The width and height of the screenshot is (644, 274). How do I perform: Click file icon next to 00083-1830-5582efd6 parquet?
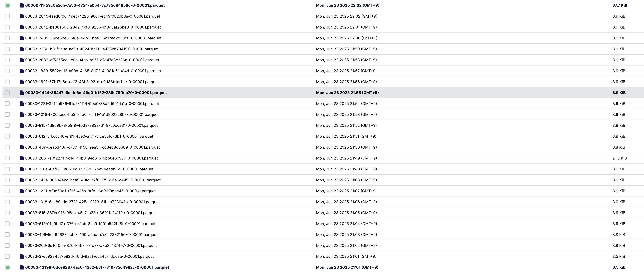coord(22,71)
